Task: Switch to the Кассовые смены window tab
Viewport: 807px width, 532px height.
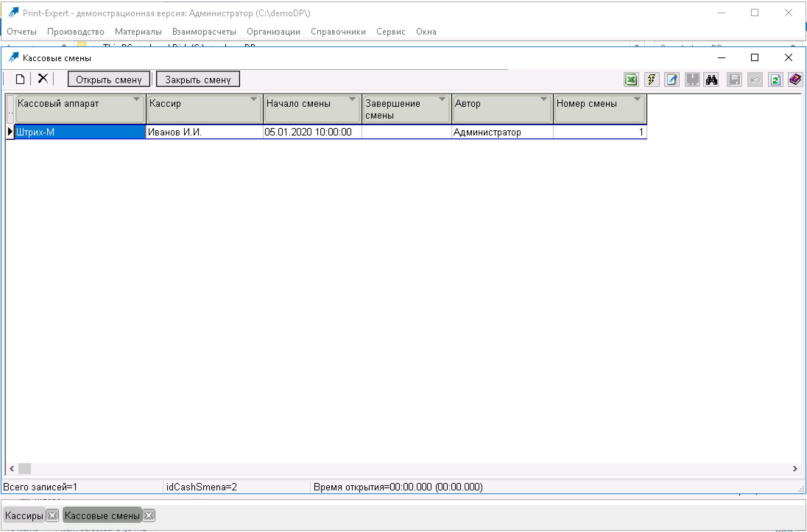Action: tap(102, 515)
